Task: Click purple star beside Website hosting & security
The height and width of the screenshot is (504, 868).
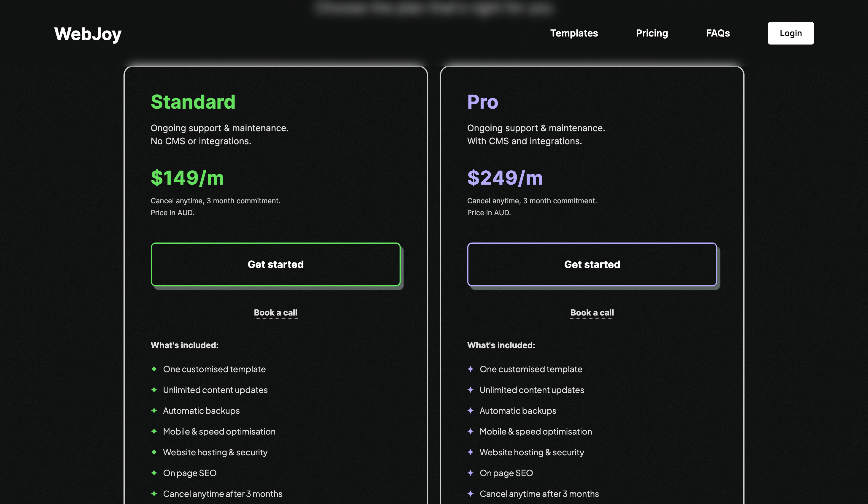Action: click(471, 452)
